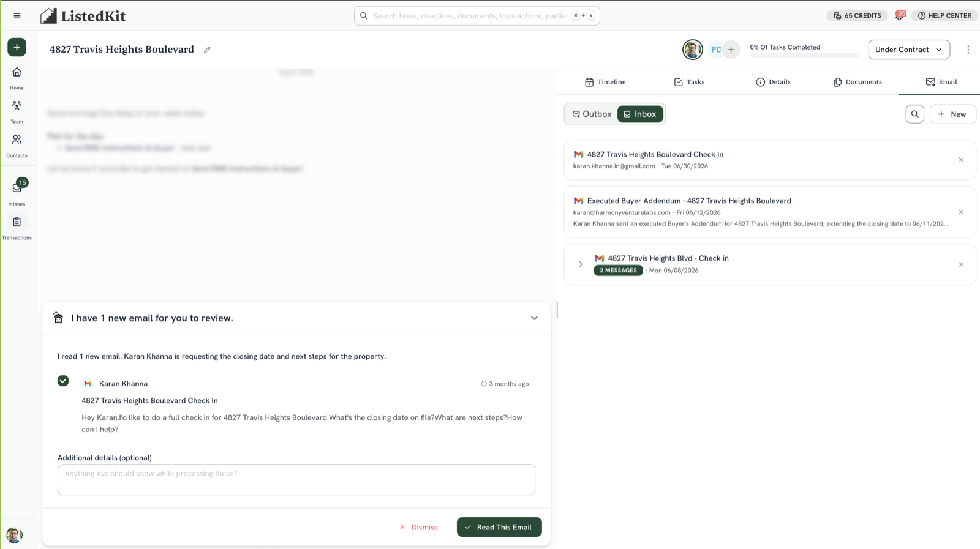Screen dimensions: 980x549
Task: Uncheck the Karan Khanna email checkbox
Action: coord(63,381)
